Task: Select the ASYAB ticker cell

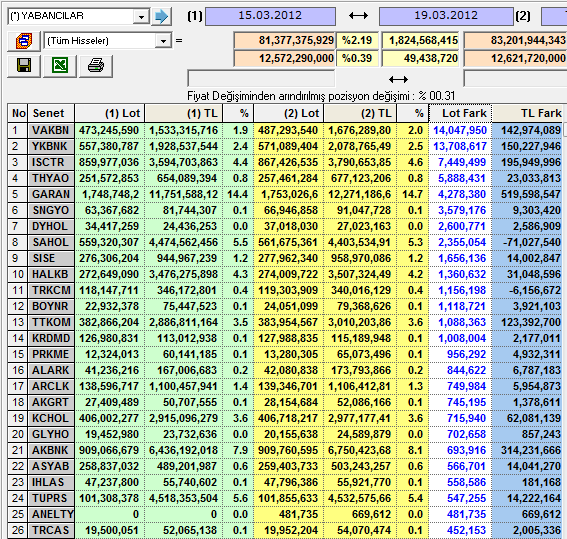Action: point(51,466)
